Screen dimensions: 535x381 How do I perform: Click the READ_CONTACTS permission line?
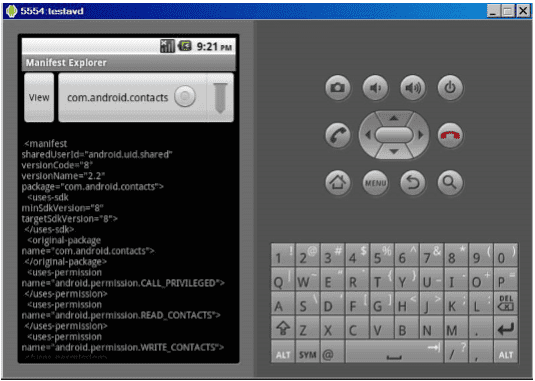(x=121, y=315)
